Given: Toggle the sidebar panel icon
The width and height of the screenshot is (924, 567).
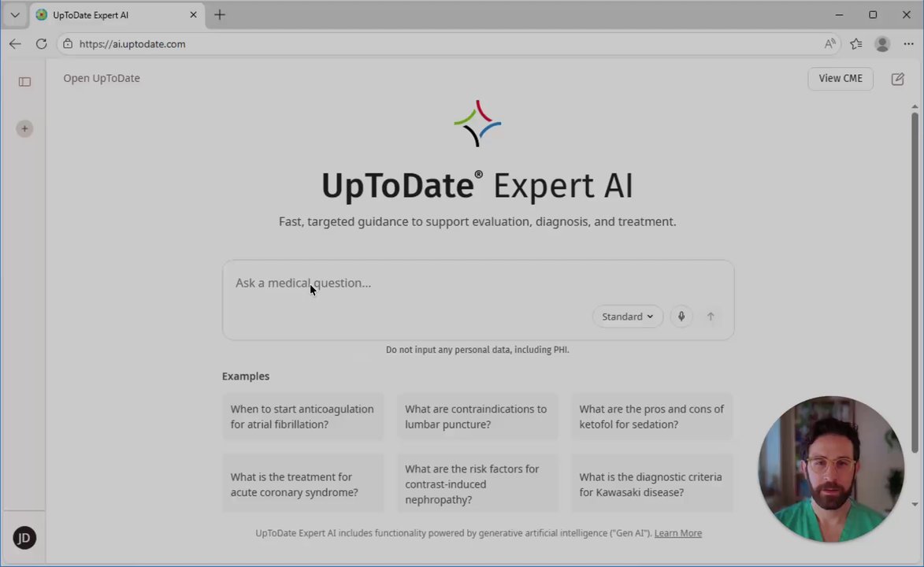Looking at the screenshot, I should (x=24, y=82).
